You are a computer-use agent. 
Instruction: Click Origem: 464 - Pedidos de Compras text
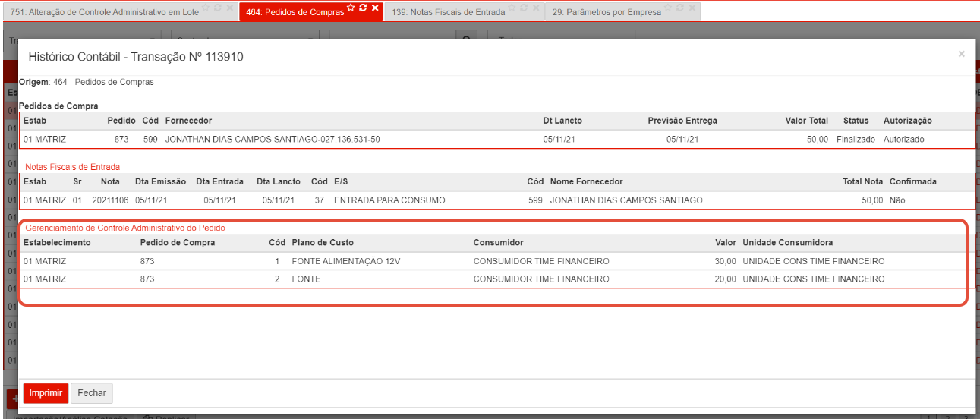pos(87,82)
